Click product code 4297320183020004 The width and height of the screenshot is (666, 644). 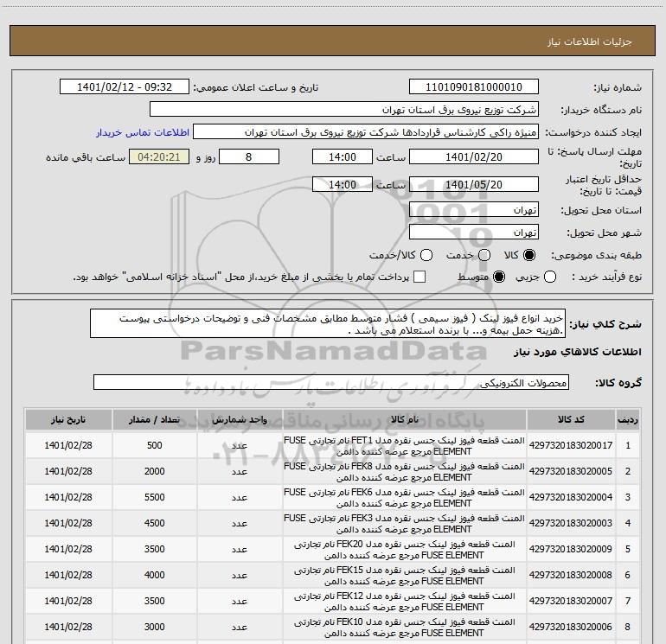[x=571, y=497]
